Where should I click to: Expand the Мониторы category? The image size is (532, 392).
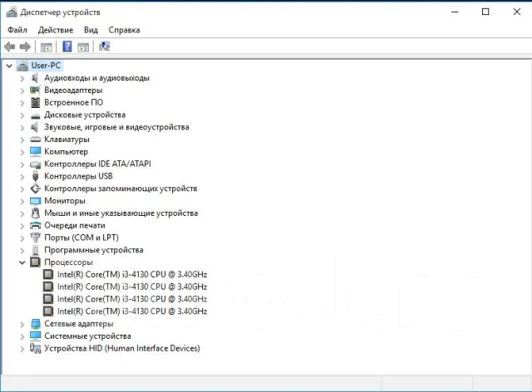coord(22,202)
